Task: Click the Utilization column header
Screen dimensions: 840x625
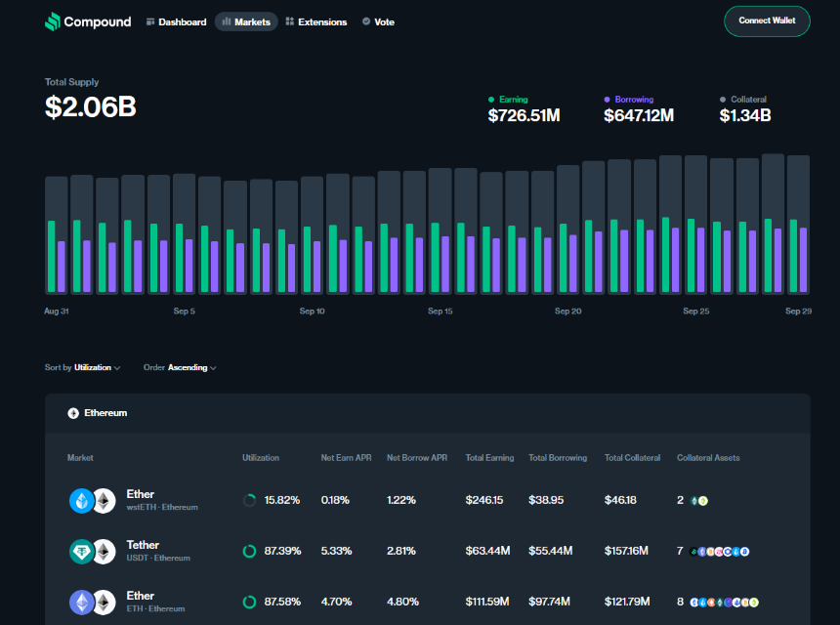Action: pyautogui.click(x=261, y=458)
